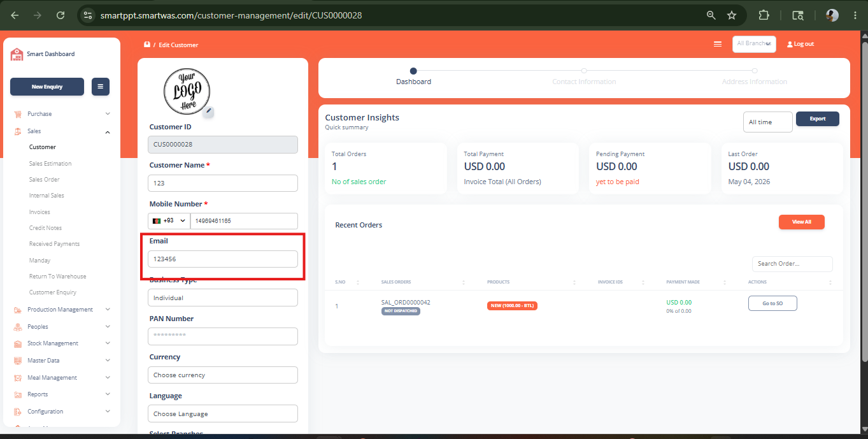
Task: Open Credit Notes in sidebar
Action: tap(45, 228)
